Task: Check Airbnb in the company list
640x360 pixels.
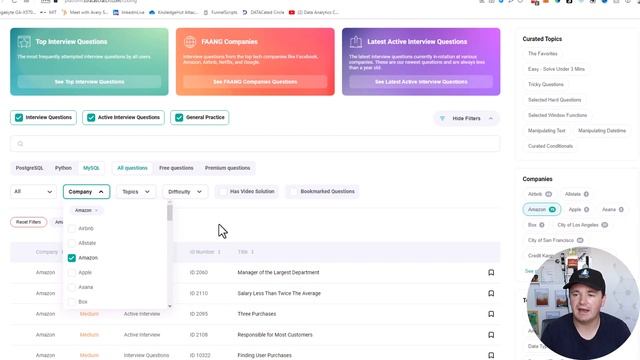Action: click(72, 229)
